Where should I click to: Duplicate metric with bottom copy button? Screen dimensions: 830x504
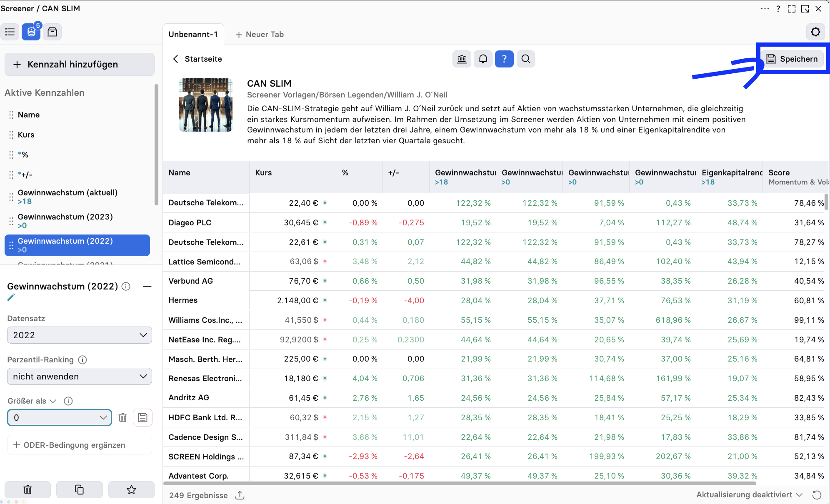[79, 490]
